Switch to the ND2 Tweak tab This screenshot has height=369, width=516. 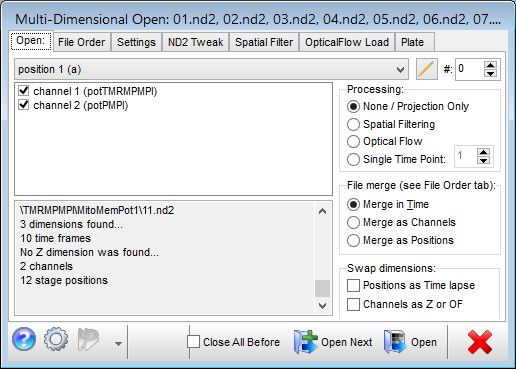(196, 42)
